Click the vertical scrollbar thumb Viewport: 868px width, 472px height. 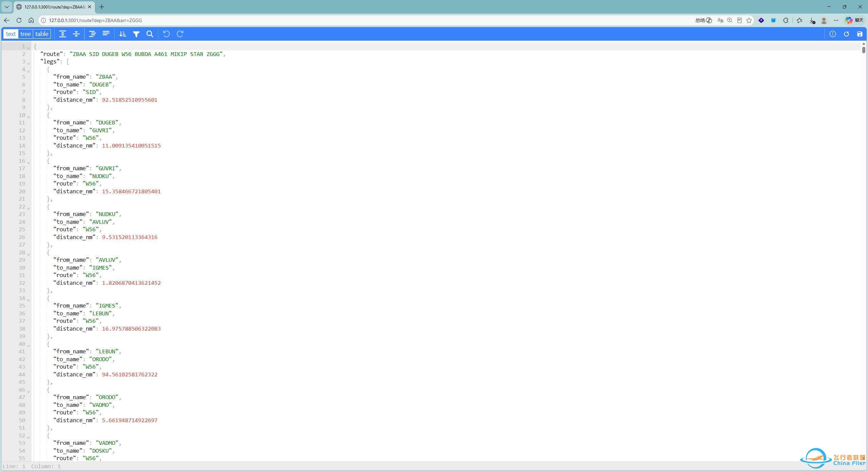click(x=864, y=50)
